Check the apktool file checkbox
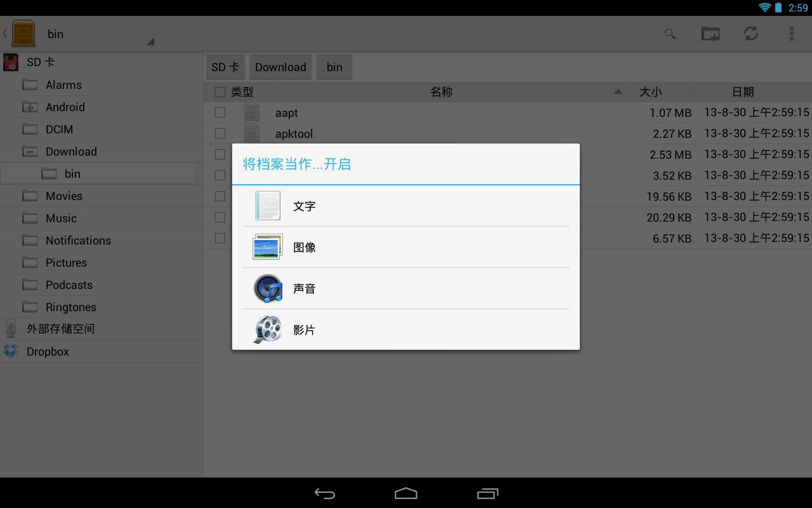The height and width of the screenshot is (508, 812). [x=220, y=133]
